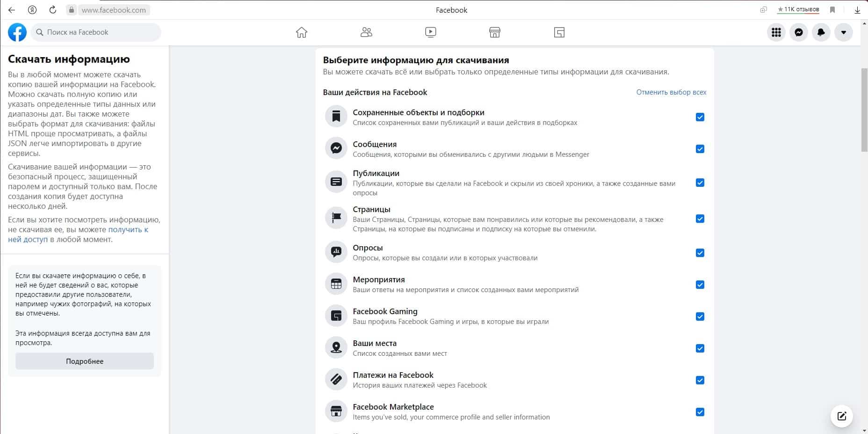
Task: Uncheck the Мероприятия checkbox
Action: (x=700, y=285)
